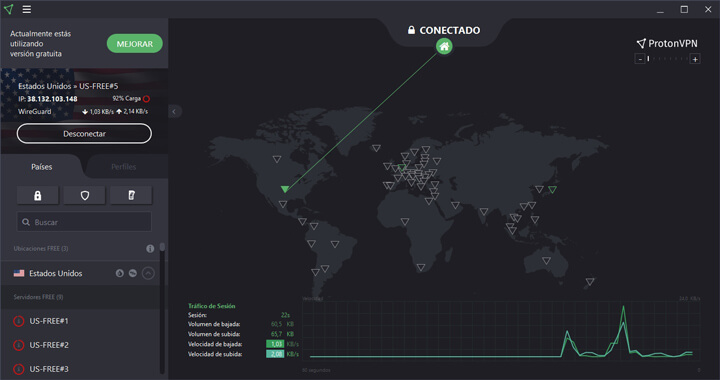
Task: Click the red load icon of US-FREE#1
Action: (x=18, y=321)
